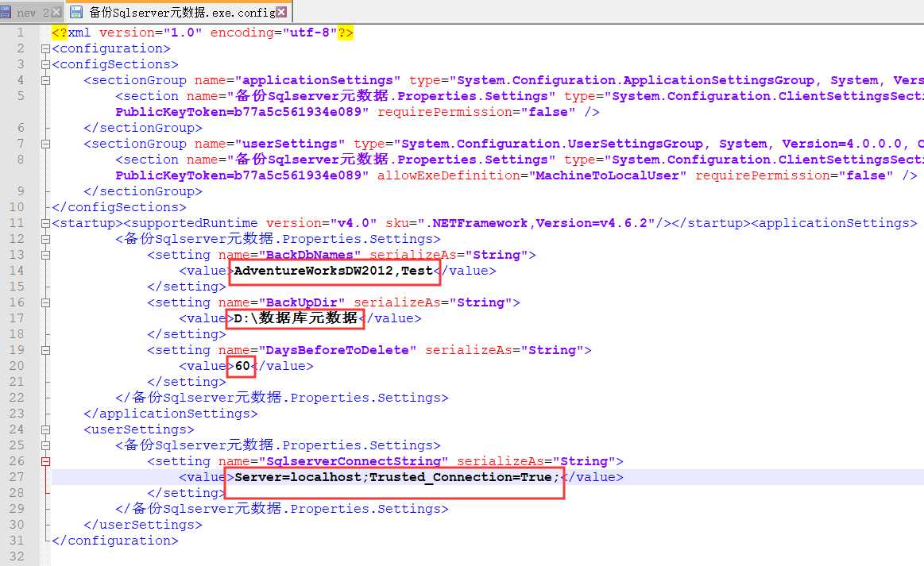
Task: Click the </configuration> closing tag
Action: tap(115, 541)
